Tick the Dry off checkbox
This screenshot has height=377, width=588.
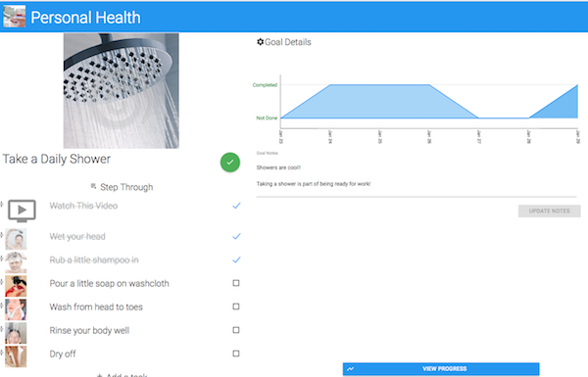click(236, 353)
